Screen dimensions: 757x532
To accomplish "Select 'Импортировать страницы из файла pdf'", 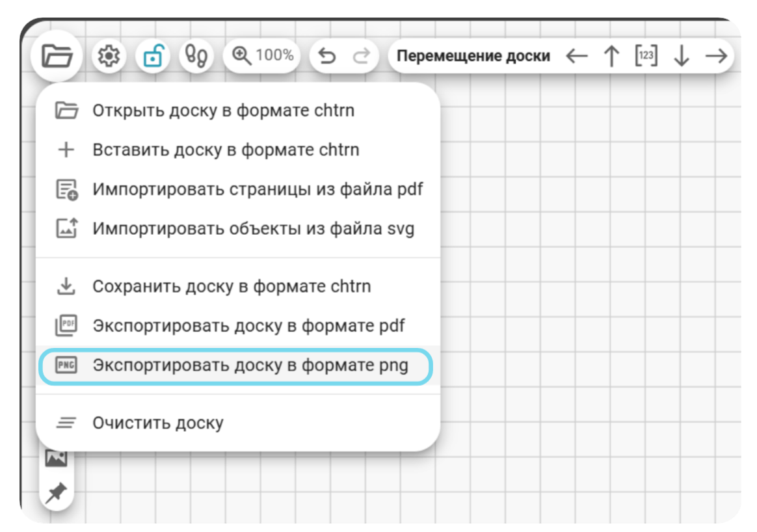I will click(x=238, y=189).
